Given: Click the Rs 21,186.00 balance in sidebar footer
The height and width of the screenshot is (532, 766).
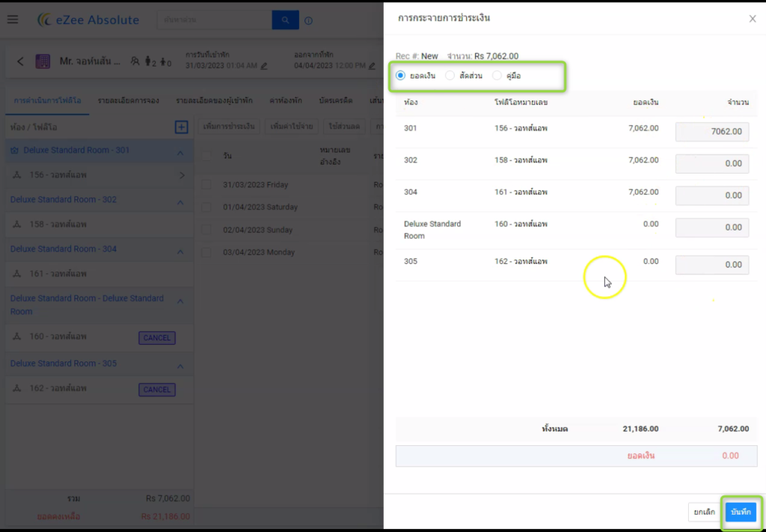Looking at the screenshot, I should click(165, 516).
